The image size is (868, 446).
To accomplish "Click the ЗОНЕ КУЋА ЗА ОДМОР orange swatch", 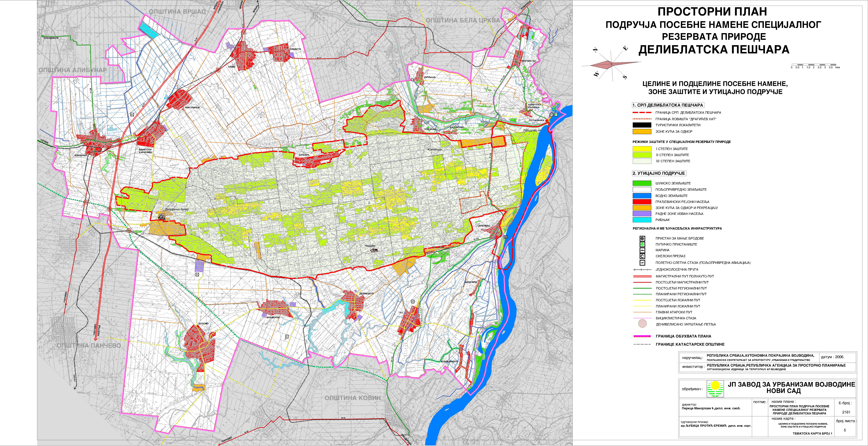I will (642, 132).
